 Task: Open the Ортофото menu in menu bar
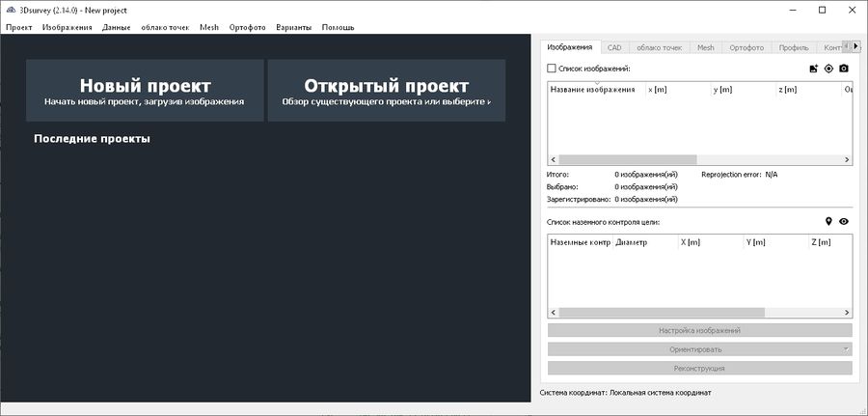click(x=247, y=27)
